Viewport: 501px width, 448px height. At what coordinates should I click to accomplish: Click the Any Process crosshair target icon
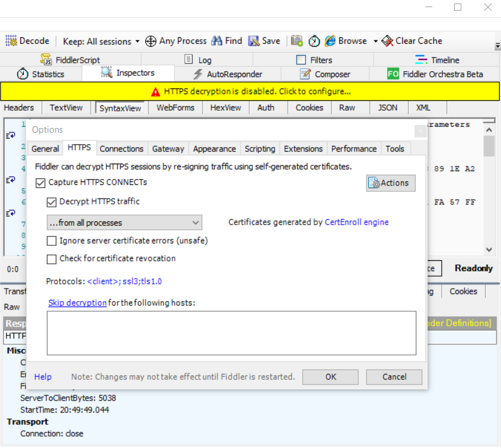[150, 41]
